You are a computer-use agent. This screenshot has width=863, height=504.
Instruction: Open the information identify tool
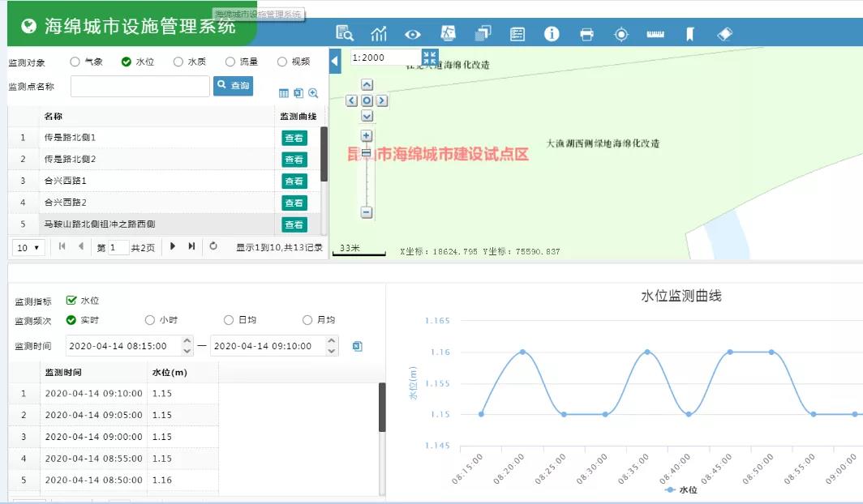pyautogui.click(x=552, y=34)
